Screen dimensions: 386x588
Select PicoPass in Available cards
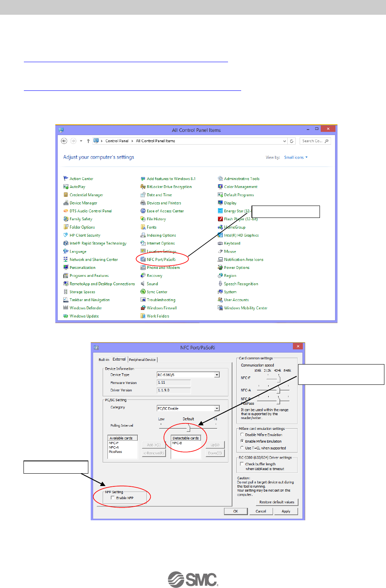coord(115,452)
